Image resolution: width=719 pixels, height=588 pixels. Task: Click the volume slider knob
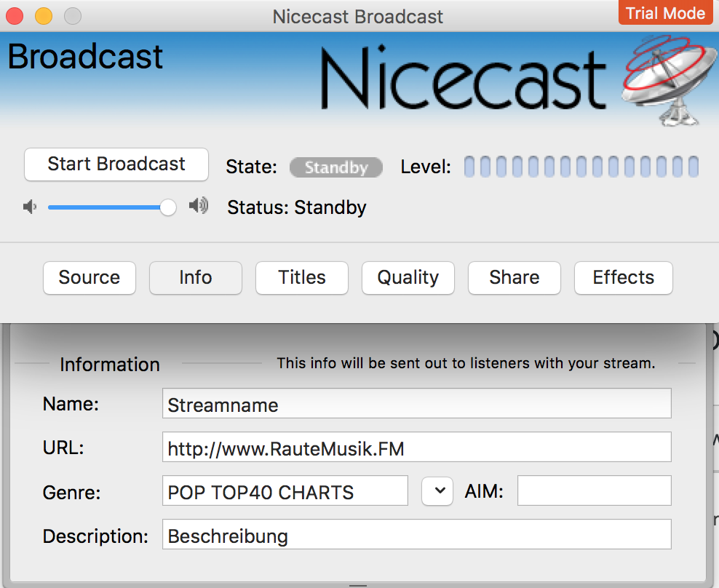click(168, 207)
